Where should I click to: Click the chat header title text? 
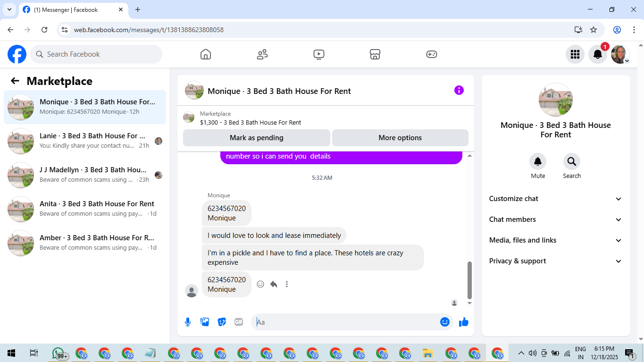(x=279, y=91)
